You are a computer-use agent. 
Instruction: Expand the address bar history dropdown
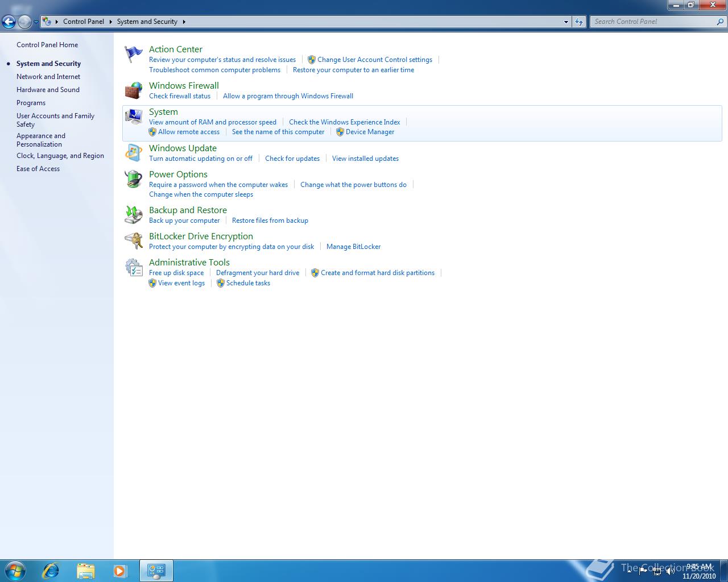tap(566, 22)
